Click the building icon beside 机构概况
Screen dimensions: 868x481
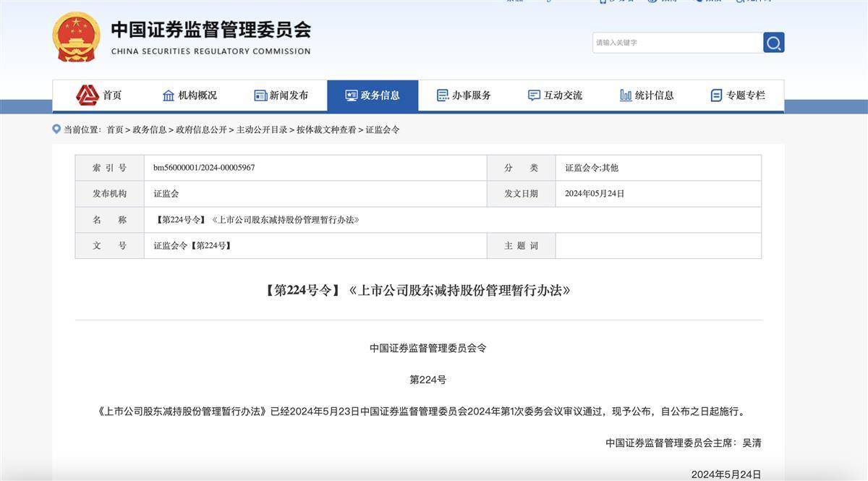169,95
